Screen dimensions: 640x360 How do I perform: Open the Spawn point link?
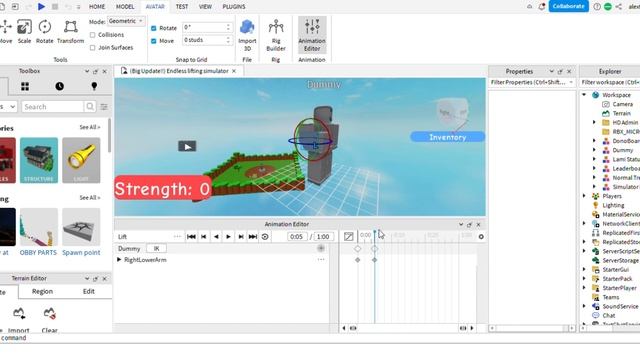pos(81,253)
